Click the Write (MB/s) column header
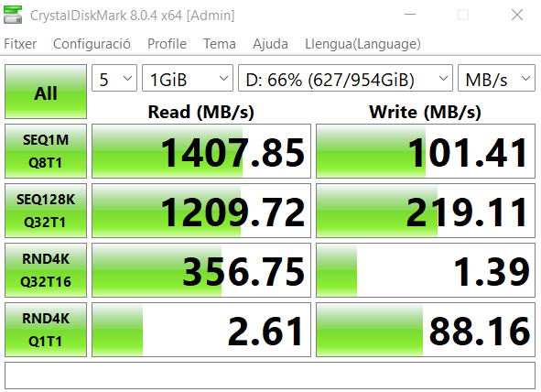This screenshot has width=541, height=392. [x=425, y=112]
